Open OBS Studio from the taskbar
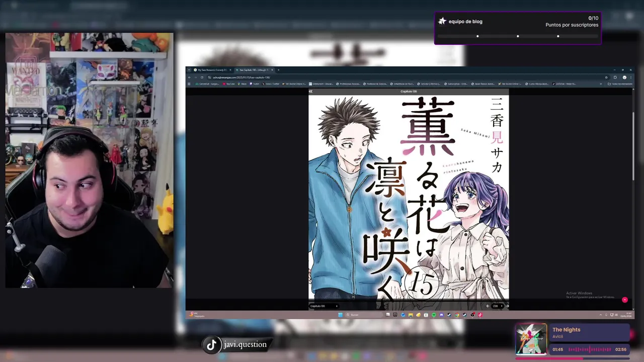The image size is (644, 362). (x=472, y=315)
